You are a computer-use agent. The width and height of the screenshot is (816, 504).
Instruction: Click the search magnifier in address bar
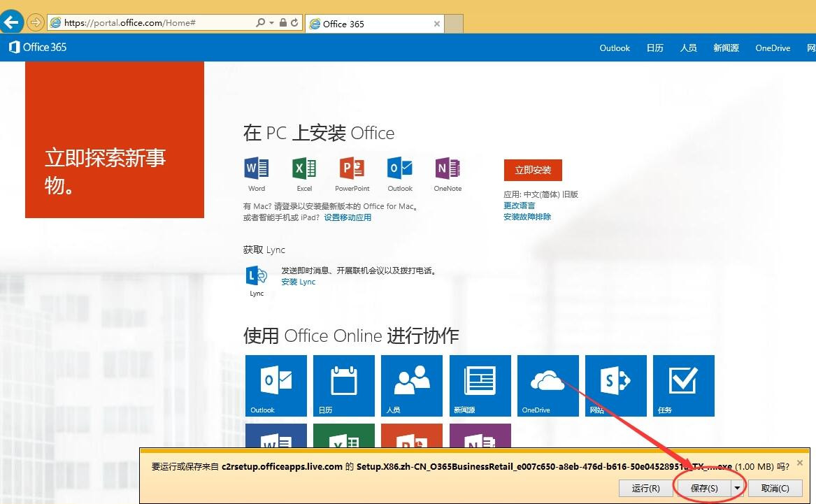[x=260, y=22]
